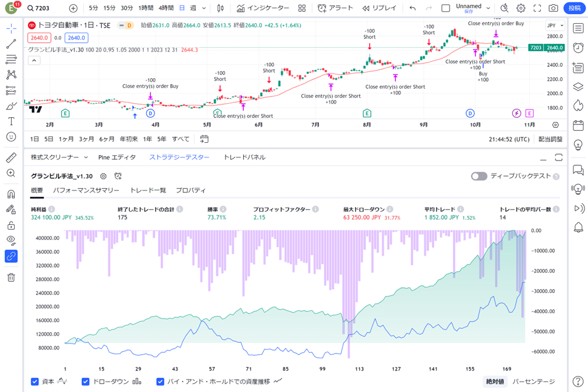Expand the 株式スクリーナー dropdown
This screenshot has height=392, width=588.
point(86,158)
